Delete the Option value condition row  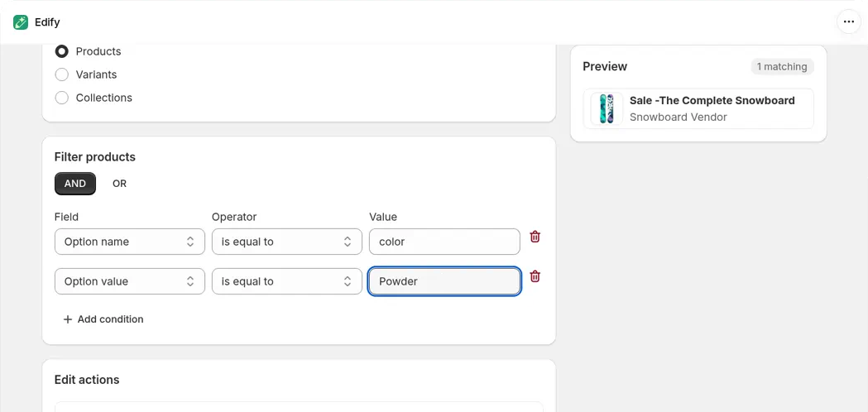point(535,277)
